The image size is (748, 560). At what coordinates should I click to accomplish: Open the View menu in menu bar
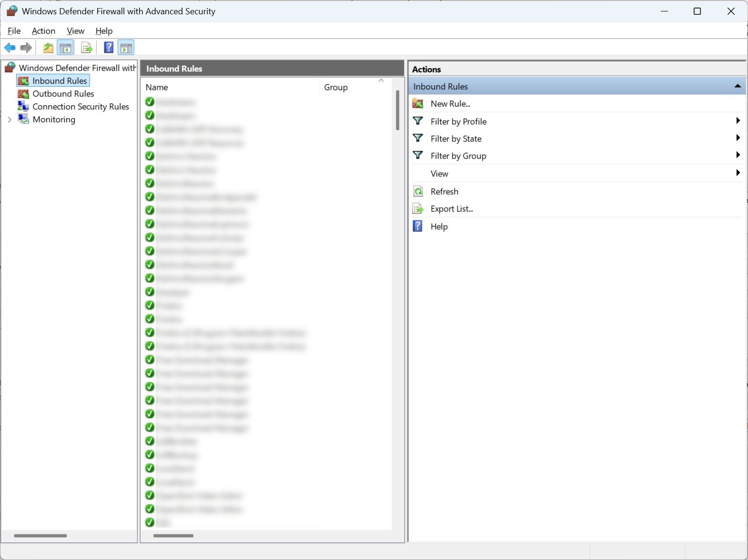pyautogui.click(x=75, y=31)
